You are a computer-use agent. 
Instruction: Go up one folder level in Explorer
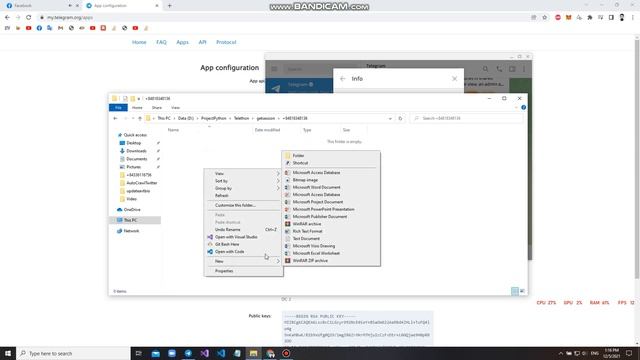pyautogui.click(x=140, y=118)
